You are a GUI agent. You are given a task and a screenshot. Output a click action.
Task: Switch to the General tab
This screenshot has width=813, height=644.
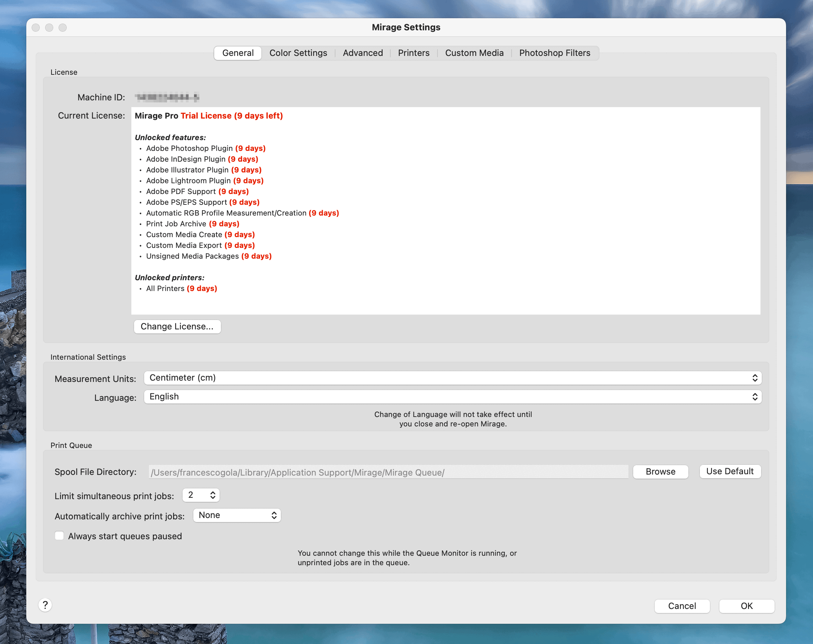point(238,53)
